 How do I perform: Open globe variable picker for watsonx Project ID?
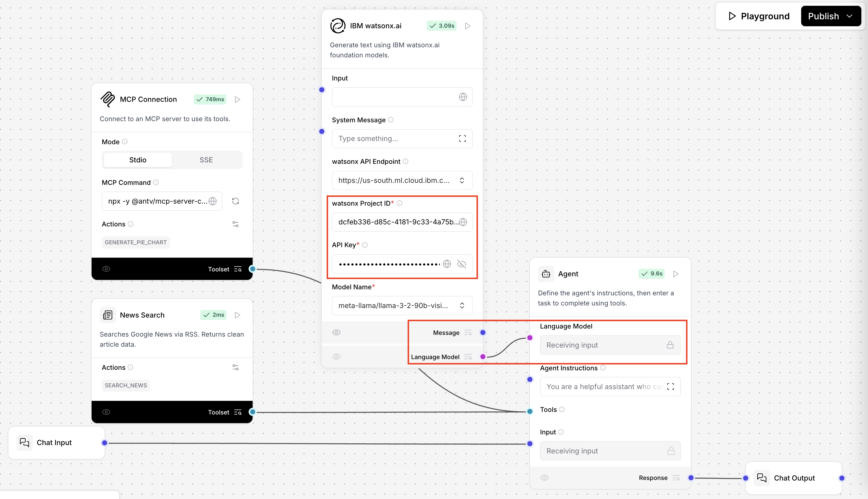tap(463, 222)
